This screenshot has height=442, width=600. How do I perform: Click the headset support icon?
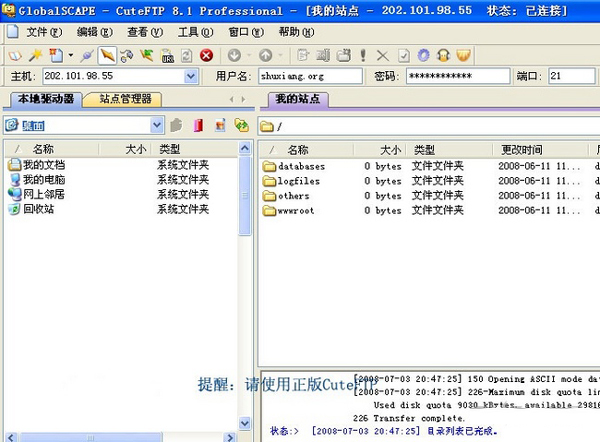[443, 56]
